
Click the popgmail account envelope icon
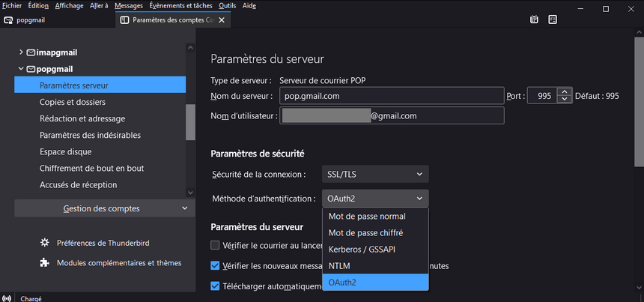coord(31,69)
